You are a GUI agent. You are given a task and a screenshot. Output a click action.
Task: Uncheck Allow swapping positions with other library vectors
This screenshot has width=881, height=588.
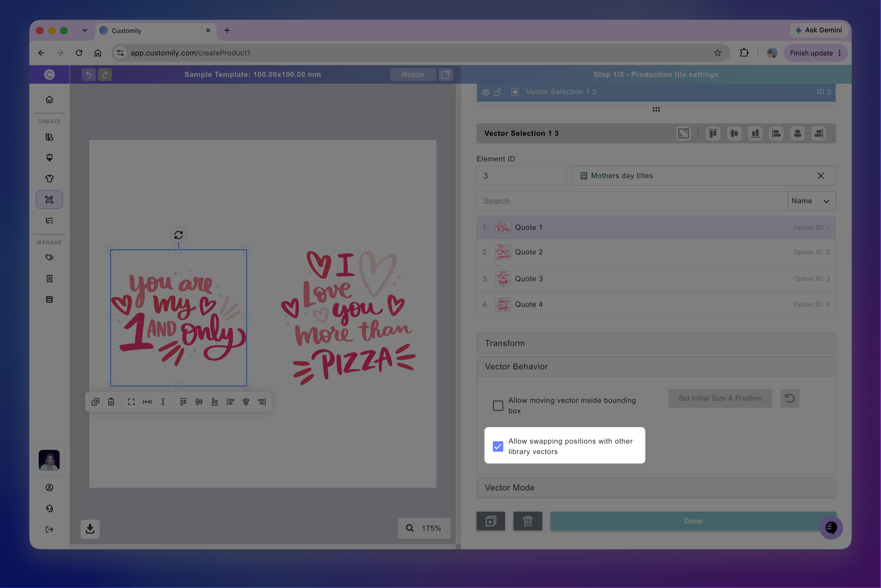tap(498, 446)
